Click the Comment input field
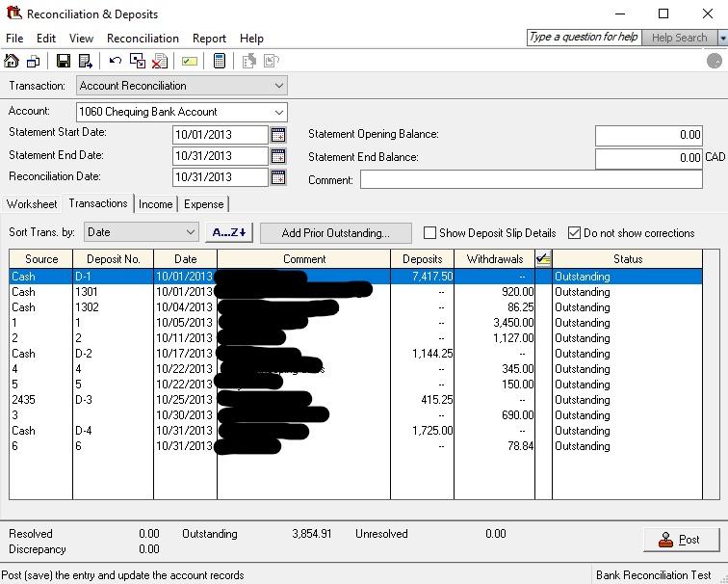 pos(532,179)
